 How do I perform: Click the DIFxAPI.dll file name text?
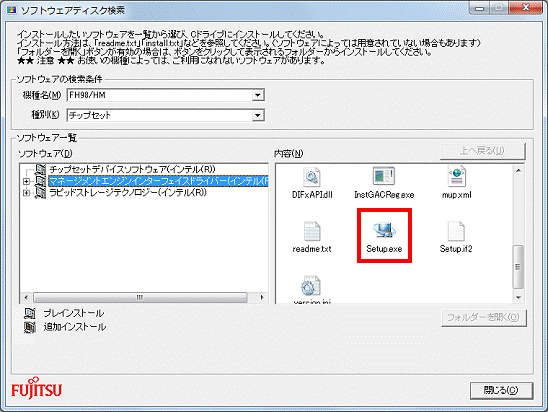click(x=312, y=195)
